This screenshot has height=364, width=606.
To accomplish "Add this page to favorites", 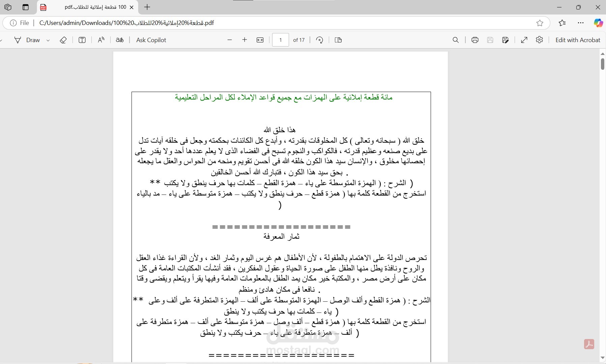I will 540,23.
